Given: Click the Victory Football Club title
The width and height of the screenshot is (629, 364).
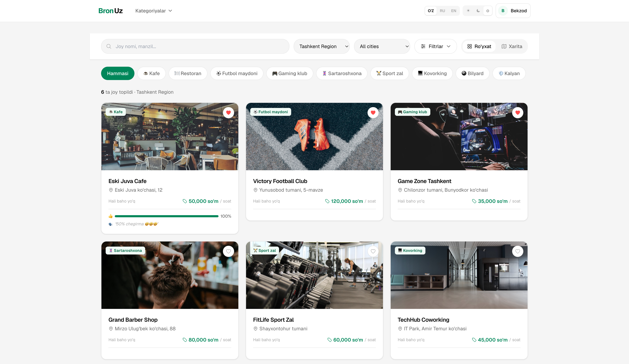Looking at the screenshot, I should coord(280,181).
